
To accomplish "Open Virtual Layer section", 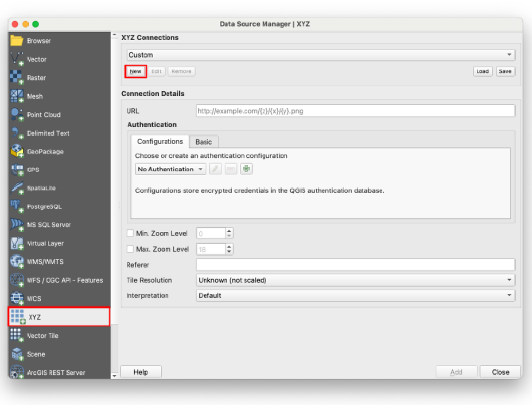I will [59, 244].
